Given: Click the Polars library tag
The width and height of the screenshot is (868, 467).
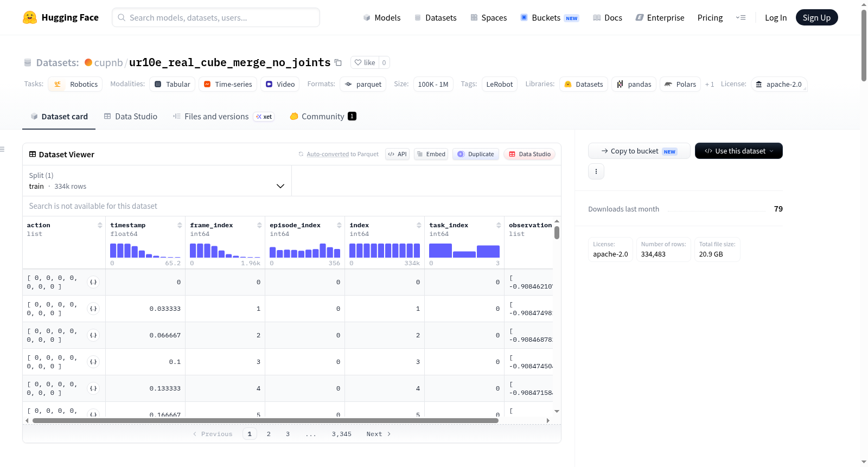Looking at the screenshot, I should pos(680,84).
